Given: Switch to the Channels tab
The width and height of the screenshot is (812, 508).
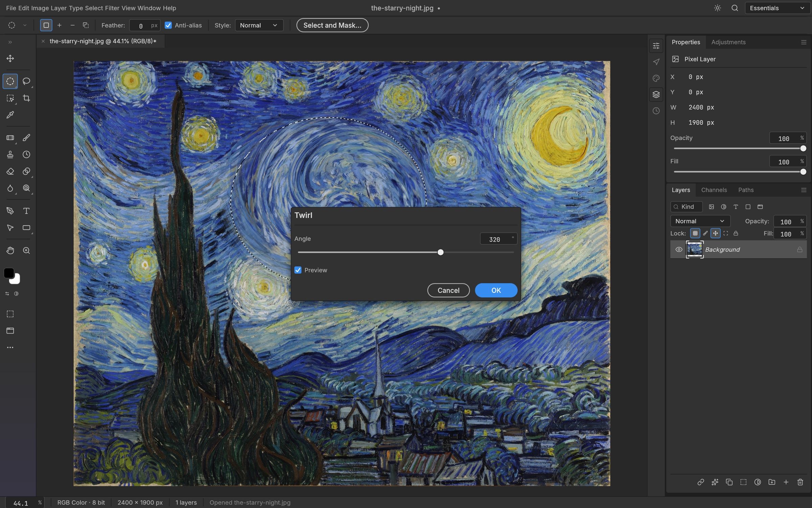Looking at the screenshot, I should tap(714, 190).
